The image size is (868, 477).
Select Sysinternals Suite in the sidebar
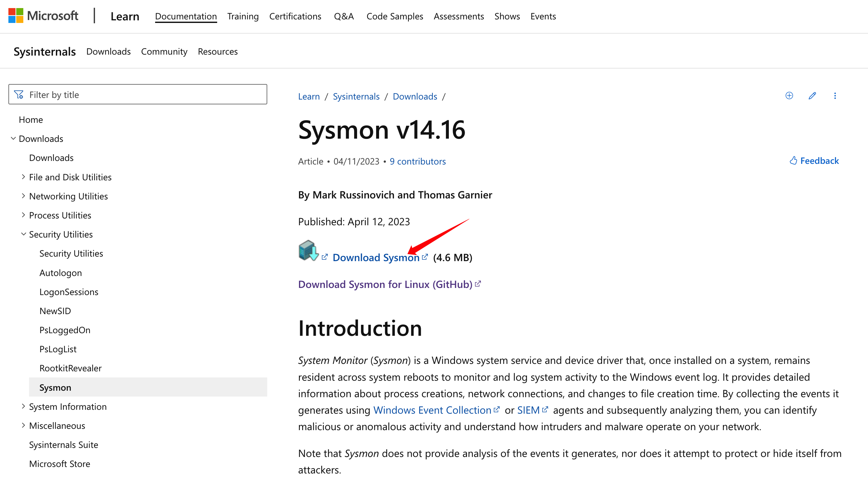click(63, 445)
